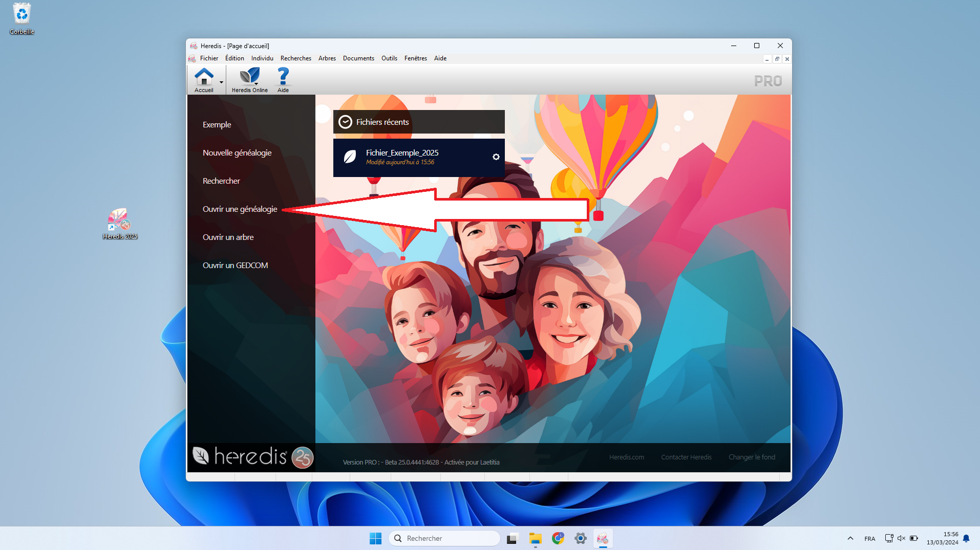Show hidden system tray icons chevron
Image resolution: width=980 pixels, height=550 pixels.
point(850,538)
